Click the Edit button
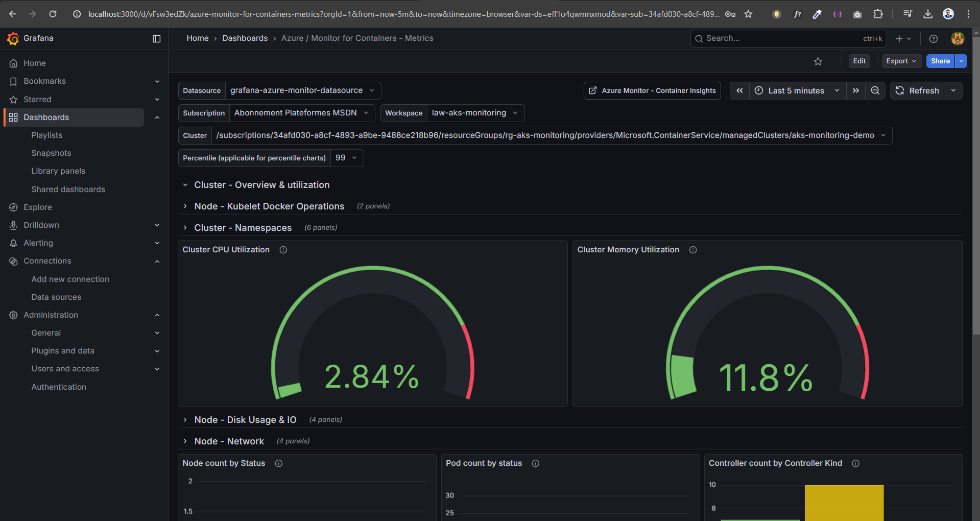 [859, 61]
